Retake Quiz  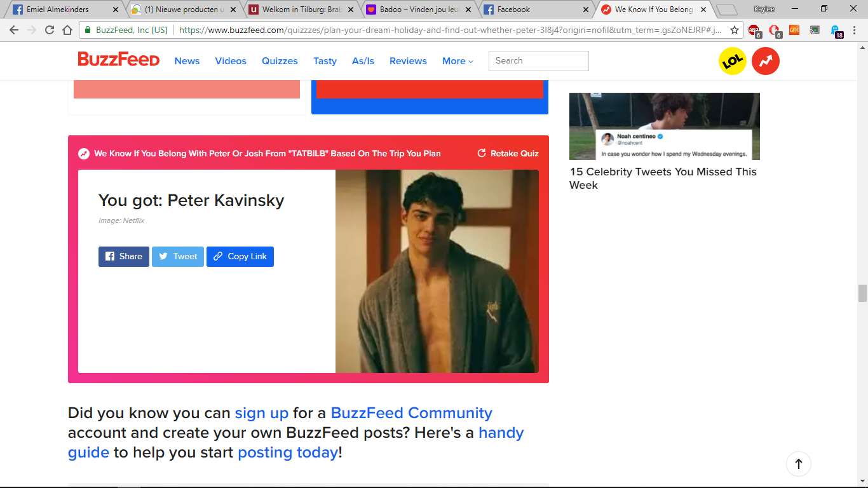508,153
